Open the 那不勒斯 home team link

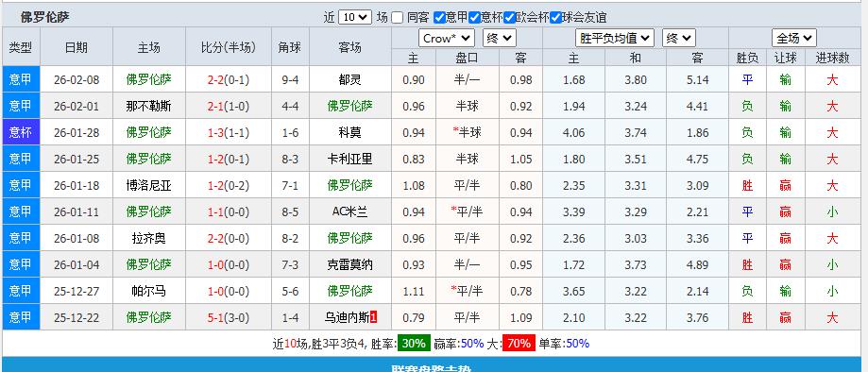click(x=148, y=107)
